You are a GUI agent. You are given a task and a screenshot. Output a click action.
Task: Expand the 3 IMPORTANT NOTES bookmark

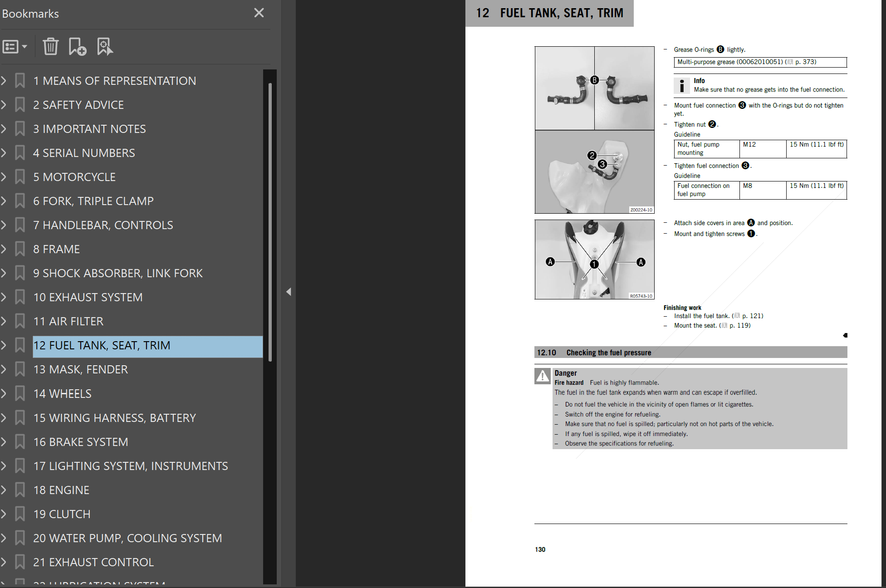4,129
